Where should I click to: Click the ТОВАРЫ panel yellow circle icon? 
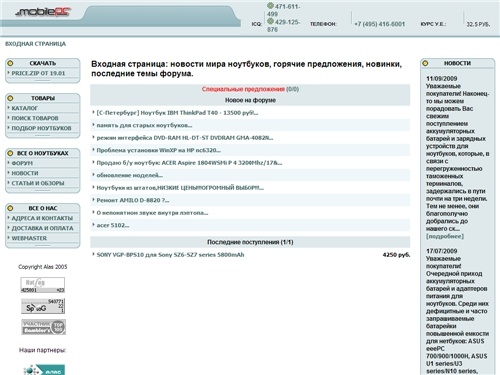pyautogui.click(x=10, y=98)
